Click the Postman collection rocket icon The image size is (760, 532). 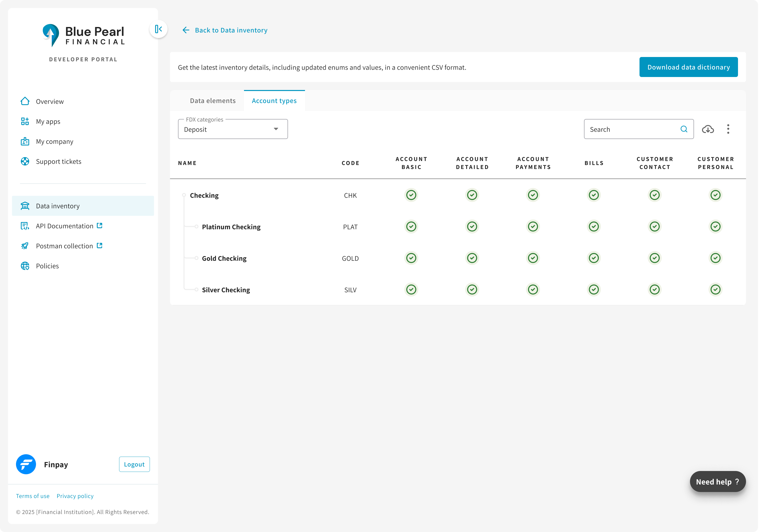tap(25, 246)
